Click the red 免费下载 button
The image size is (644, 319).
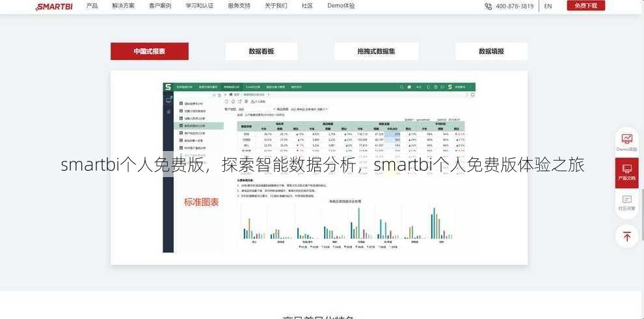coord(585,5)
